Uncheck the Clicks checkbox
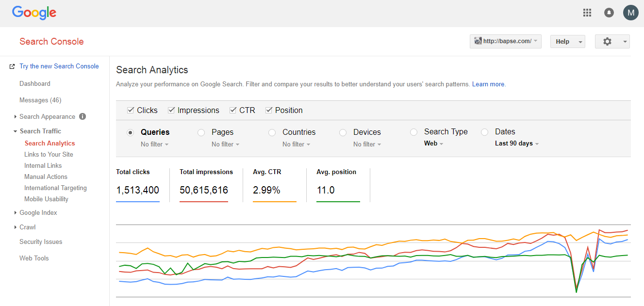Screen dimensions: 644x306 131,110
